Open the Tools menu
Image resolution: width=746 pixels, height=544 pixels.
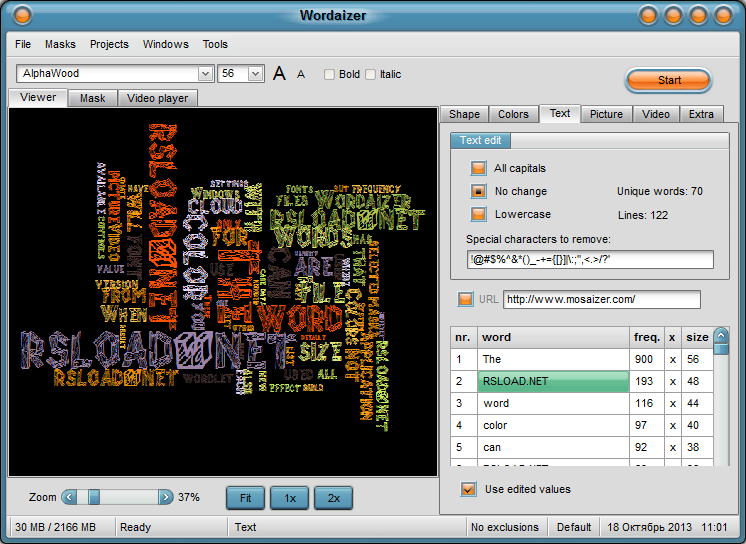pos(215,44)
